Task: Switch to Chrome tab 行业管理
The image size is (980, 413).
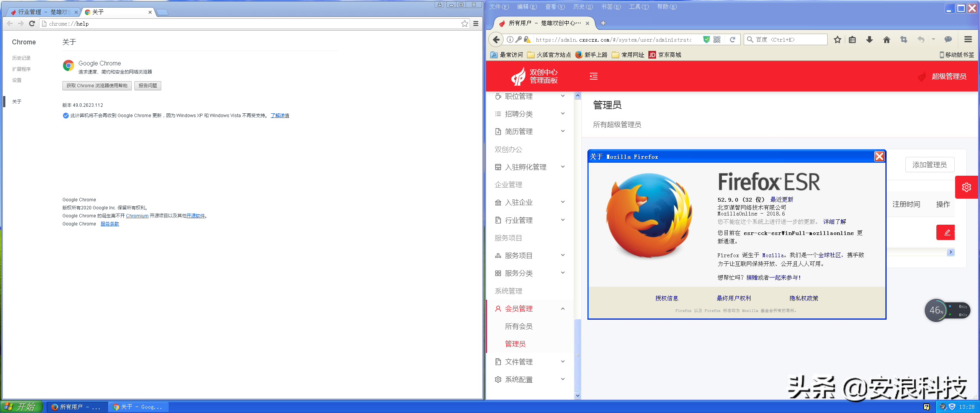Action: point(44,12)
